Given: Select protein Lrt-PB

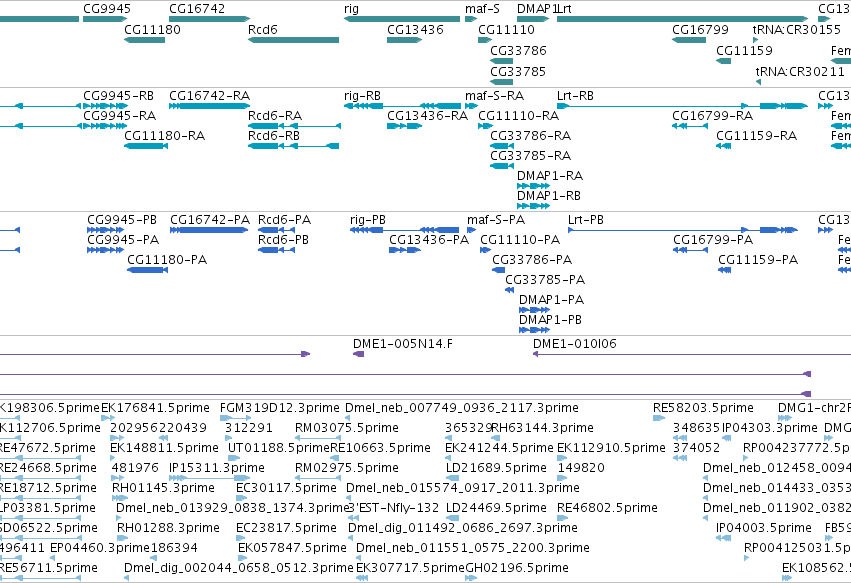Looking at the screenshot, I should (586, 220).
